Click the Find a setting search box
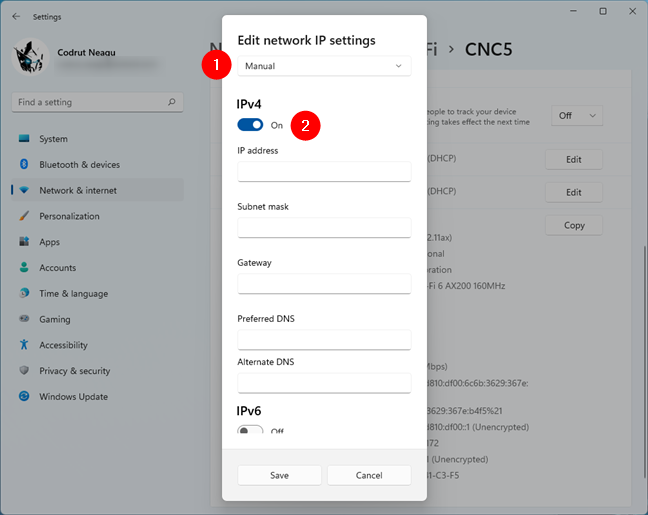The width and height of the screenshot is (648, 515). pos(98,102)
